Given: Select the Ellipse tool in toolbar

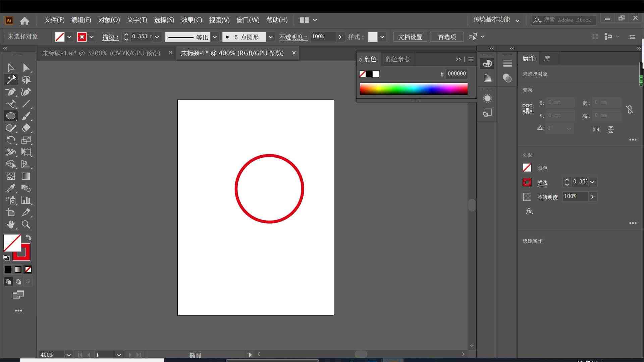Looking at the screenshot, I should point(11,116).
